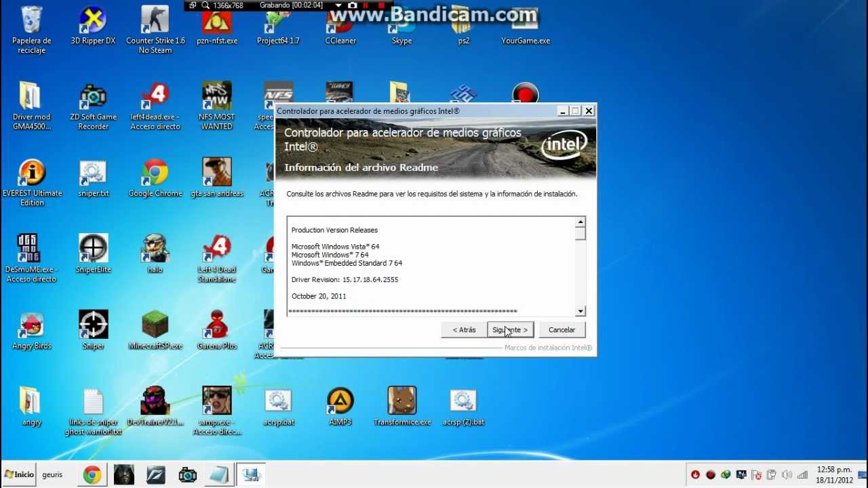Click the taskbar clock showing 12:58 p.m.
This screenshot has width=868, height=488.
(834, 475)
